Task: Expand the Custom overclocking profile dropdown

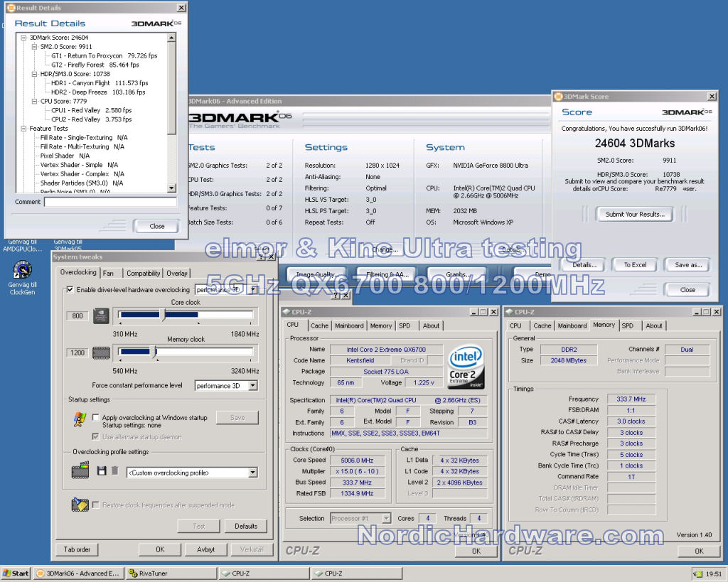Action: (252, 473)
